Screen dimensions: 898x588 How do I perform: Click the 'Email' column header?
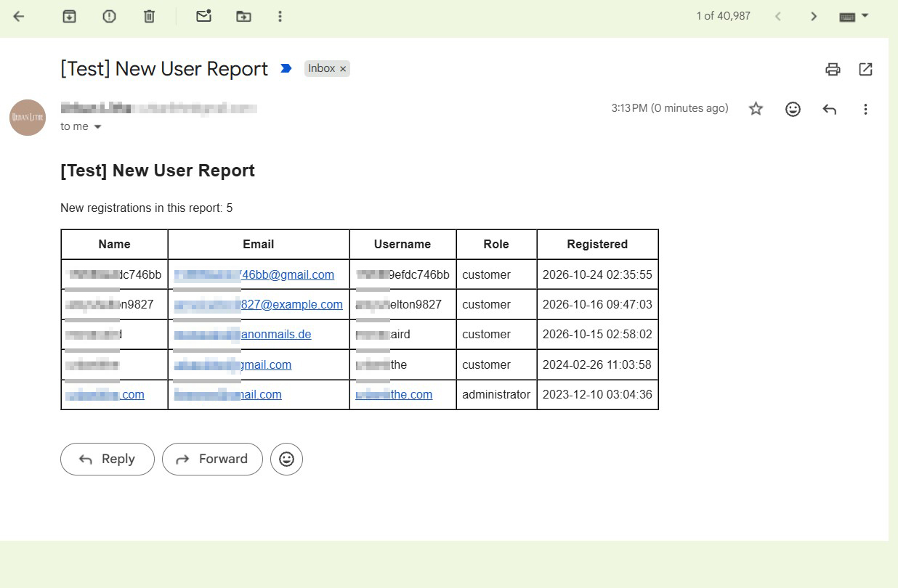pos(259,244)
